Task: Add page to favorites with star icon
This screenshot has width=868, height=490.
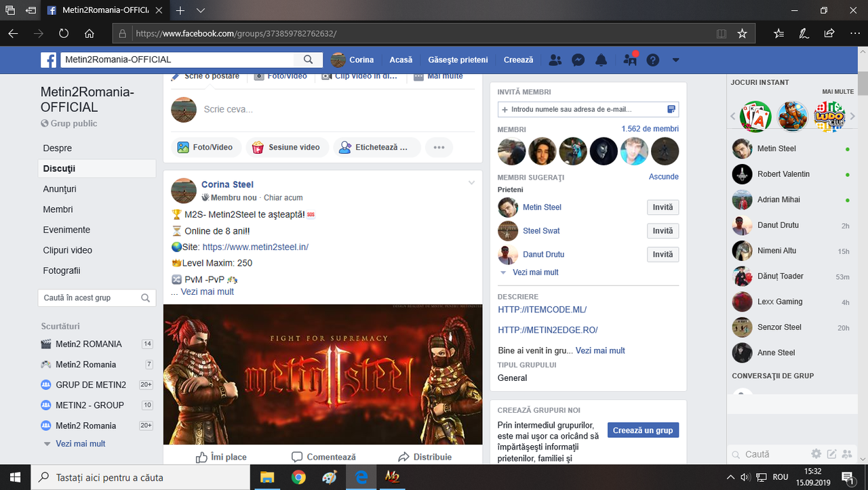Action: 743,33
